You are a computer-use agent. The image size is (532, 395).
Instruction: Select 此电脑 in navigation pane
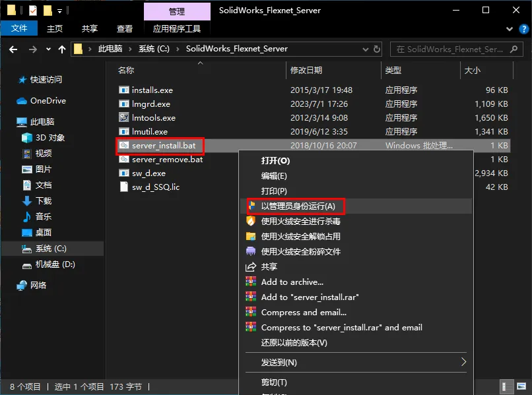coord(53,122)
